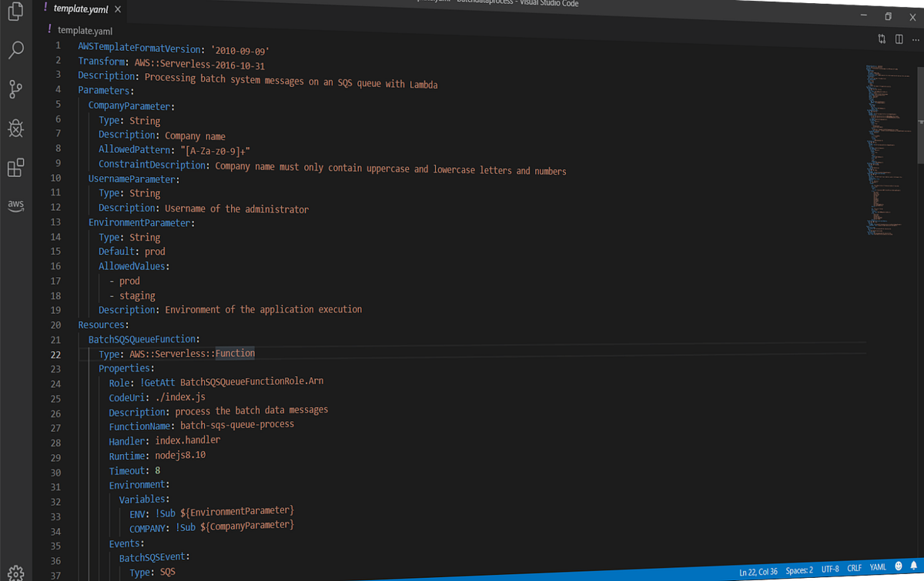The height and width of the screenshot is (581, 924).
Task: Open the Search panel
Action: (15, 50)
